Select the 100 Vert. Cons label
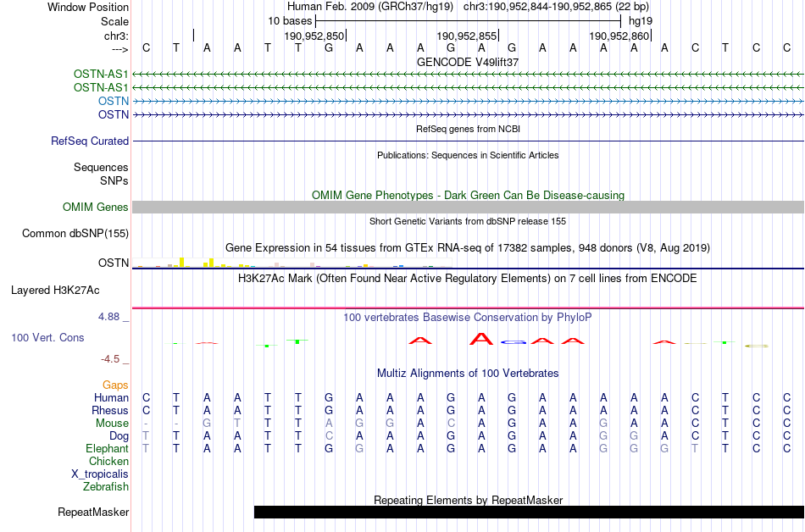The height and width of the screenshot is (532, 805). (x=47, y=337)
